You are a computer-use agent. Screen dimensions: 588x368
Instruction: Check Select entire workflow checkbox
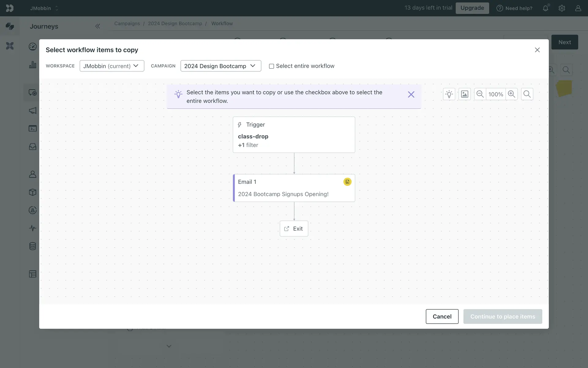[x=271, y=66]
